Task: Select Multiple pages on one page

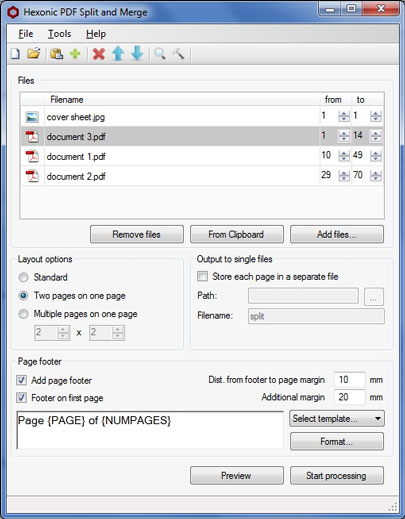Action: click(23, 314)
